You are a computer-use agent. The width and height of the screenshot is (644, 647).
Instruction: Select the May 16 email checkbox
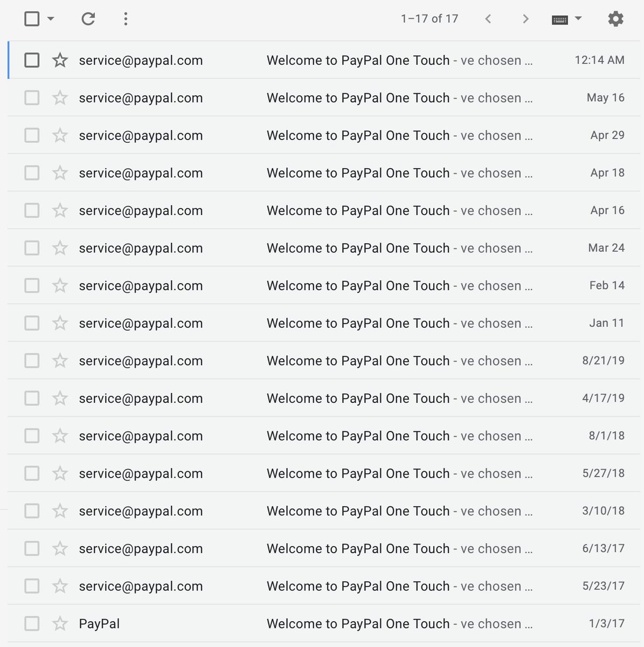pos(32,98)
